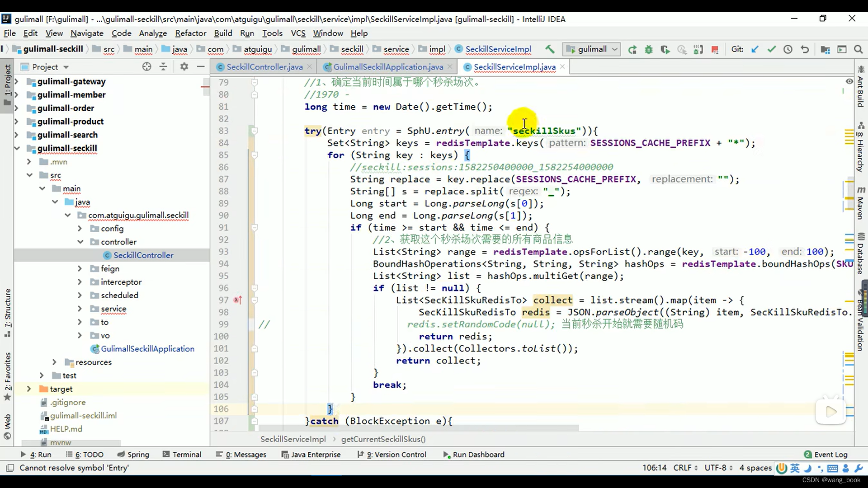Viewport: 868px width, 488px height.
Task: Open Search Everywhere magnifier icon
Action: (x=858, y=49)
